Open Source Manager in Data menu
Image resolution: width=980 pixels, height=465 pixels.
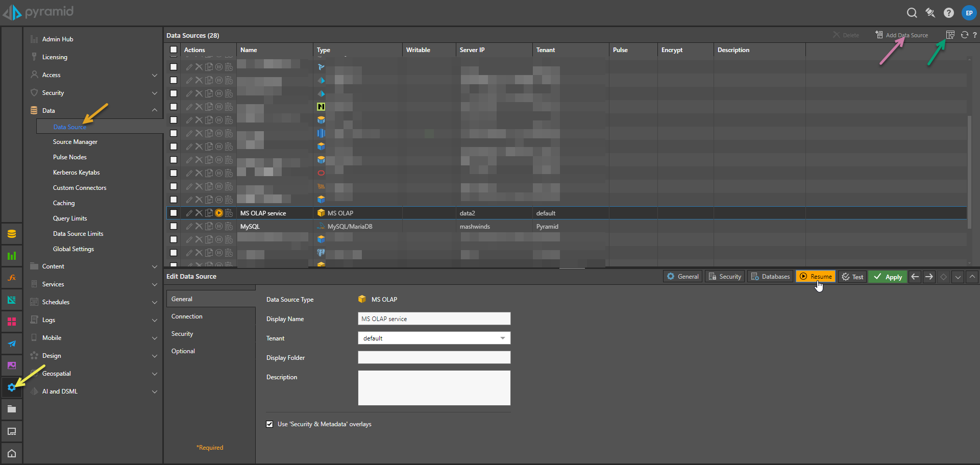[x=75, y=142]
